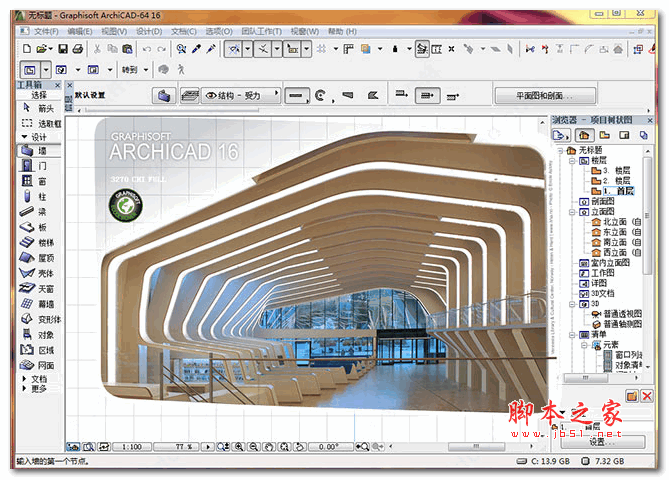
Task: Select the Zone (区域) tool
Action: (x=39, y=350)
